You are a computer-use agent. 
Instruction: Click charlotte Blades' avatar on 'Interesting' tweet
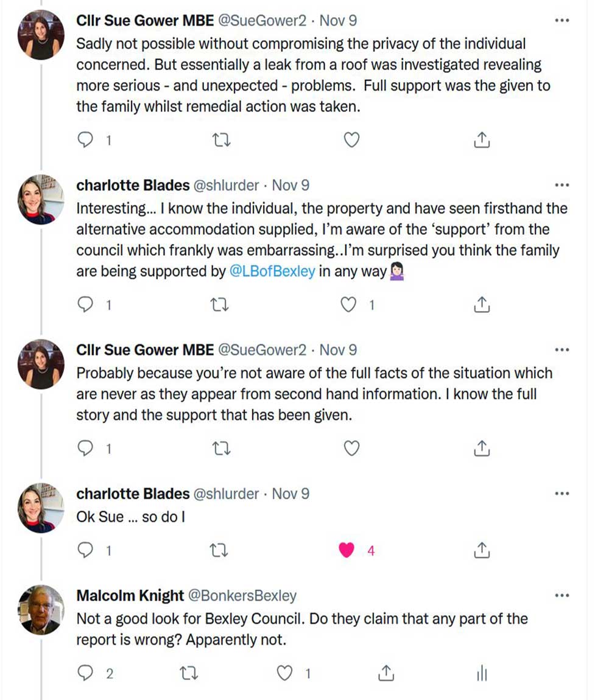[41, 200]
